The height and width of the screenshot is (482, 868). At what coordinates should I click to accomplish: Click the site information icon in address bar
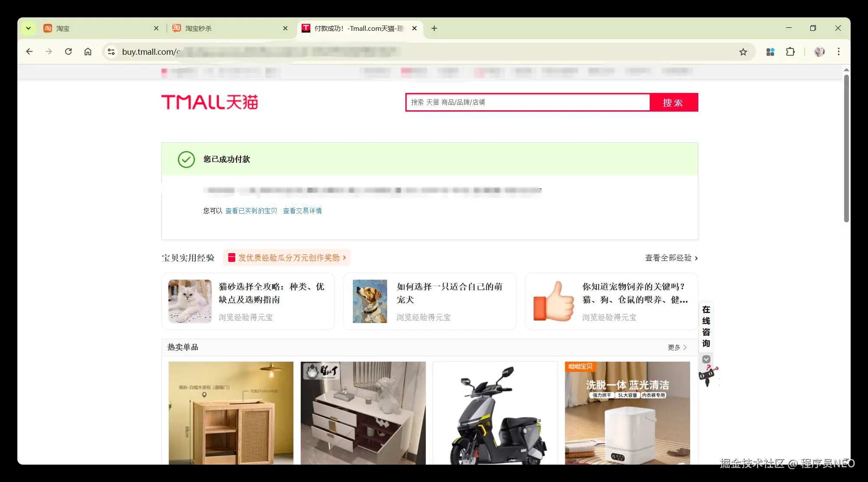(x=111, y=52)
